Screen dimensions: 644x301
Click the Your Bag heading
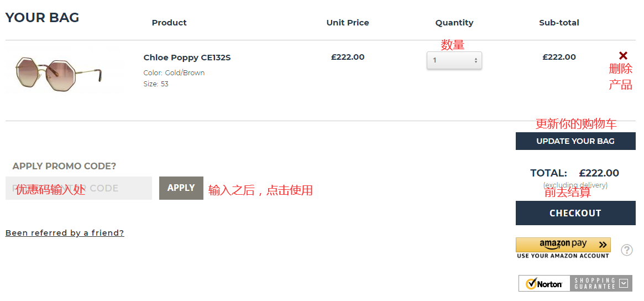point(43,18)
